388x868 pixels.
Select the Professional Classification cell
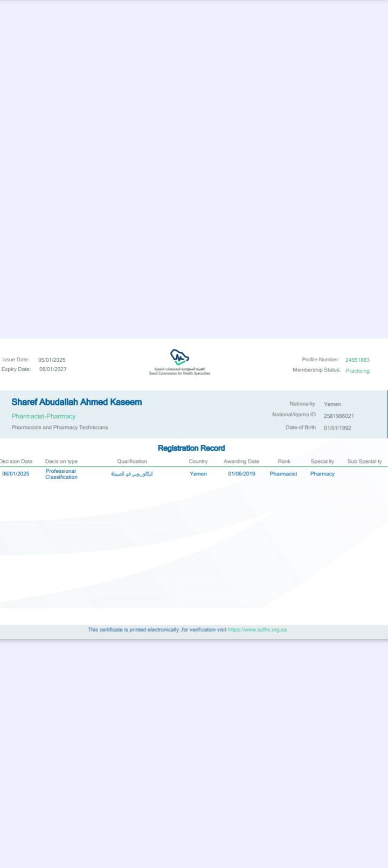pos(61,474)
